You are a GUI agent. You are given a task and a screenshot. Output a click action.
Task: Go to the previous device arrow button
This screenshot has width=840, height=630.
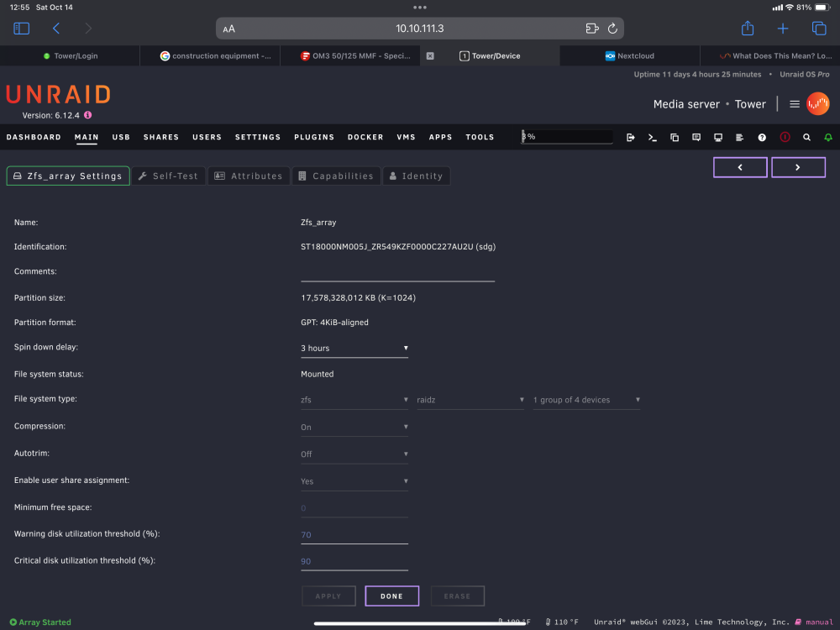pos(740,167)
